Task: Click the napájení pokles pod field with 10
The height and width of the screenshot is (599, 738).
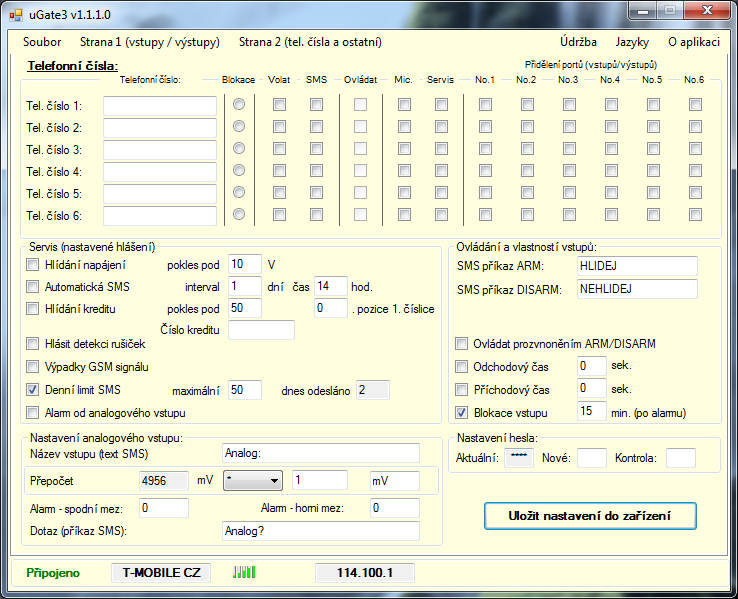Action: pos(245,264)
